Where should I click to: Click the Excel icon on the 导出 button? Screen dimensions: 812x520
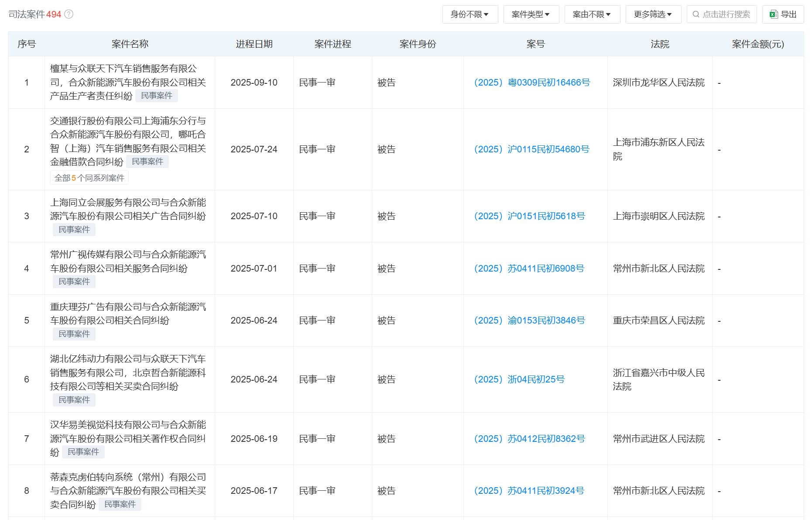pos(774,14)
